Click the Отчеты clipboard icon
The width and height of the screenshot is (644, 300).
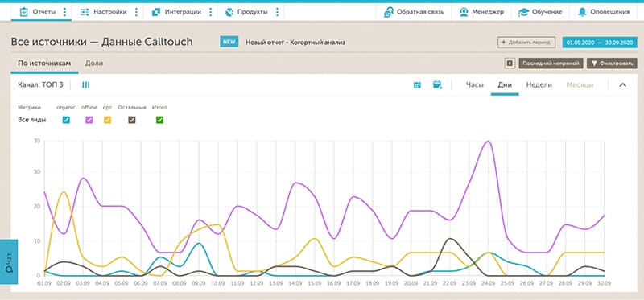(x=23, y=12)
